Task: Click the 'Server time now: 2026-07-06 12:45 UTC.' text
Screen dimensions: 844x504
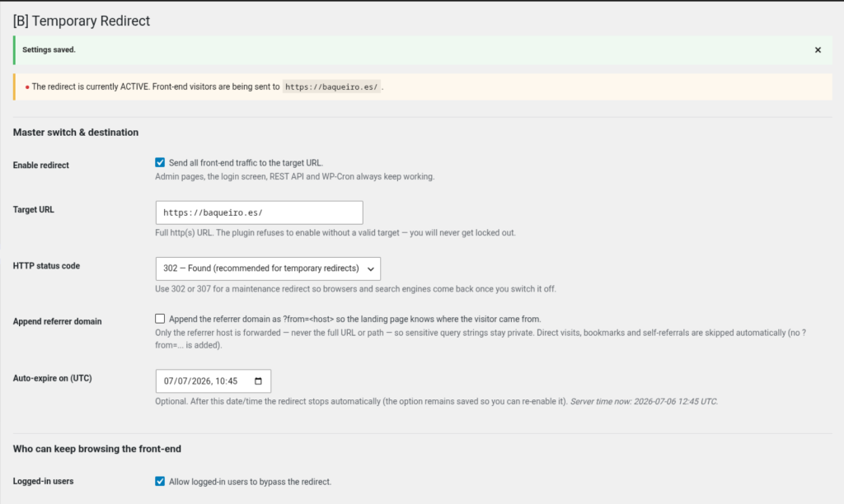Action: point(644,401)
